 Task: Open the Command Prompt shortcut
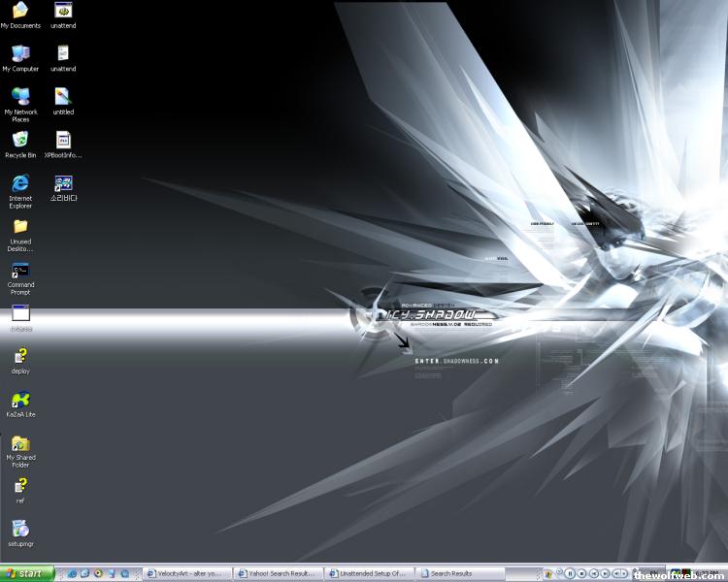point(20,271)
